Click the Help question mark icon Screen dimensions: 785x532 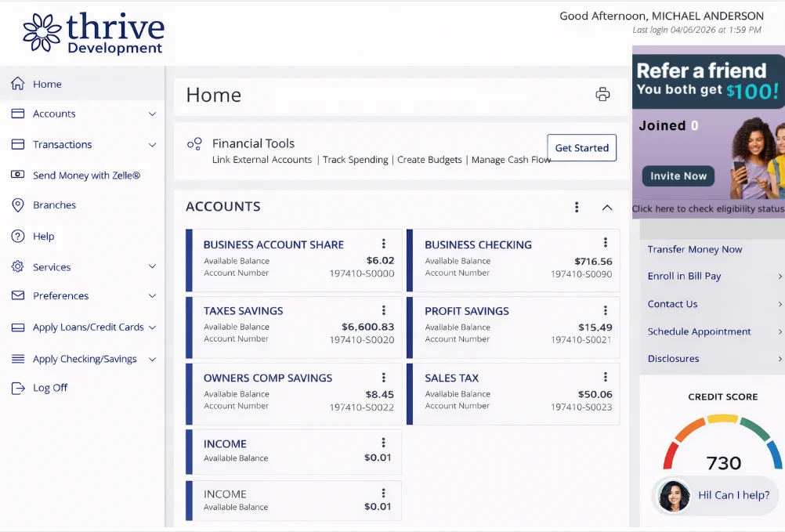click(18, 236)
